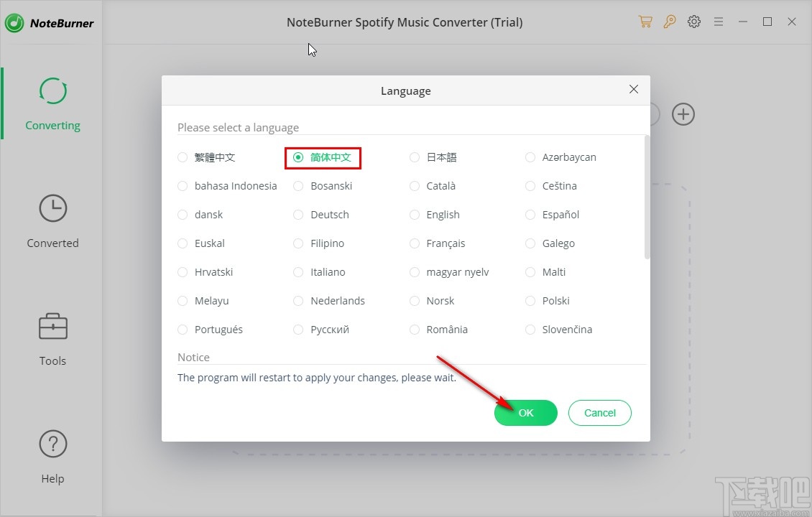The height and width of the screenshot is (517, 812).
Task: Open the hamburger menu
Action: [719, 22]
